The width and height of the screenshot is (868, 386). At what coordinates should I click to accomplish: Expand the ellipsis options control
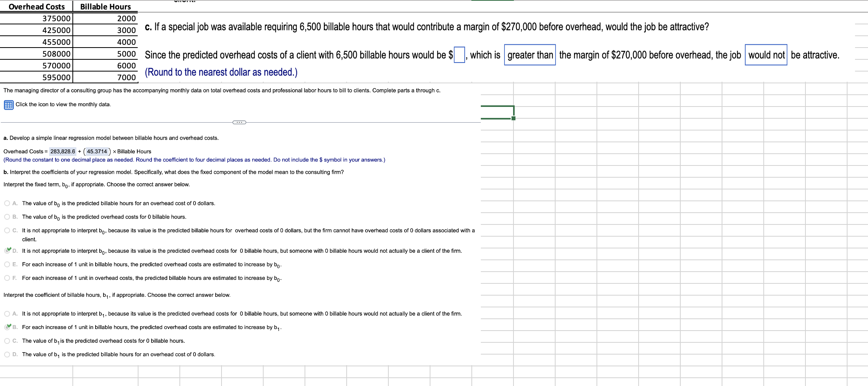click(239, 122)
